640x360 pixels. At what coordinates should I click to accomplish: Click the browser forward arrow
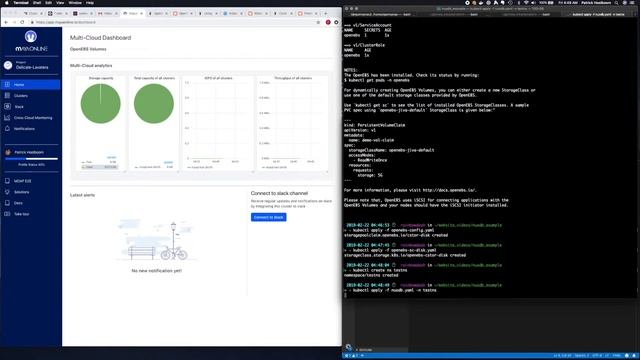click(14, 22)
